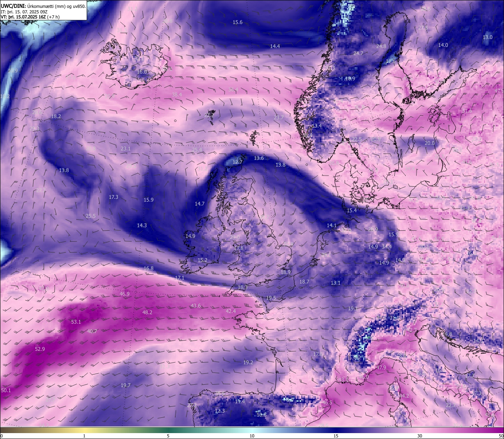504x439 pixels.
Task: Click the 47.9 value label
Action: [x=381, y=367]
